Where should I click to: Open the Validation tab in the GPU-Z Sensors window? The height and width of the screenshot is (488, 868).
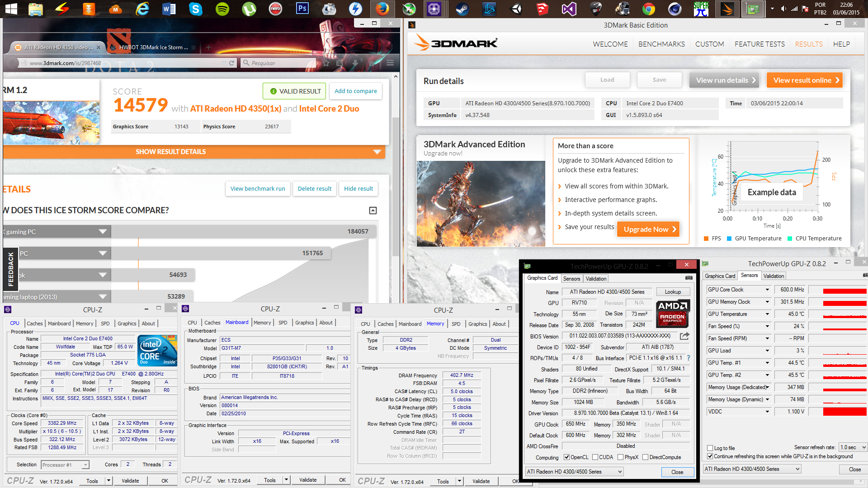[x=774, y=276]
